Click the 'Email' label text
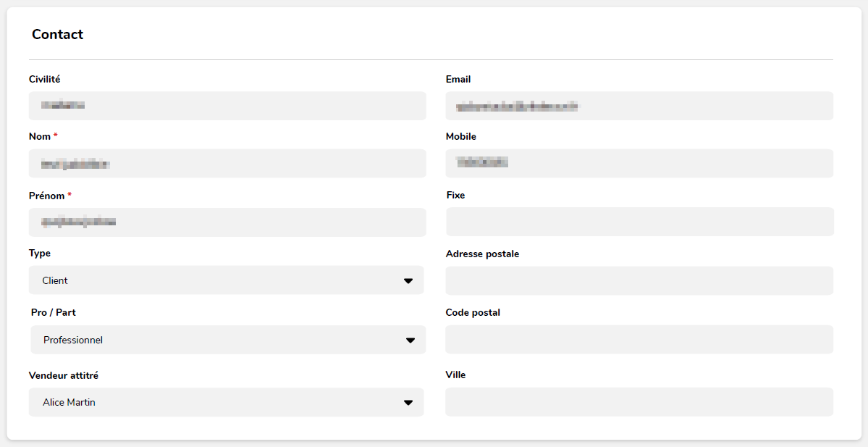This screenshot has width=868, height=447. 458,80
